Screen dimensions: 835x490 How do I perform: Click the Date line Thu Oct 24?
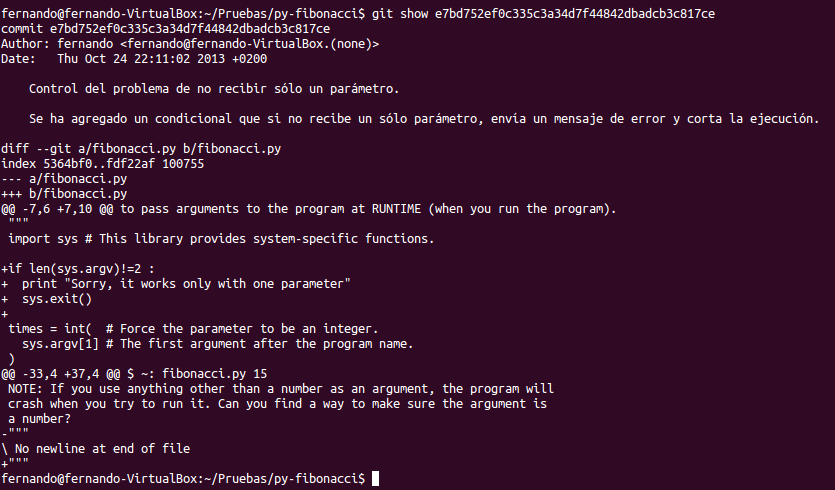coord(134,59)
